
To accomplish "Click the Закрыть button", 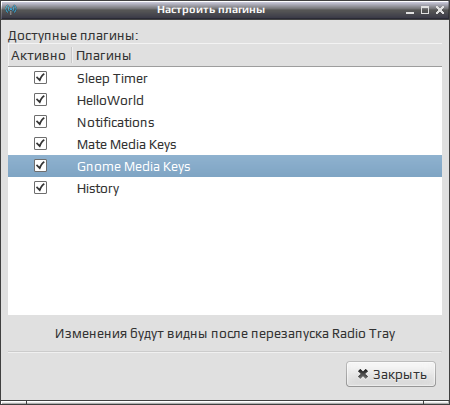I will [391, 374].
